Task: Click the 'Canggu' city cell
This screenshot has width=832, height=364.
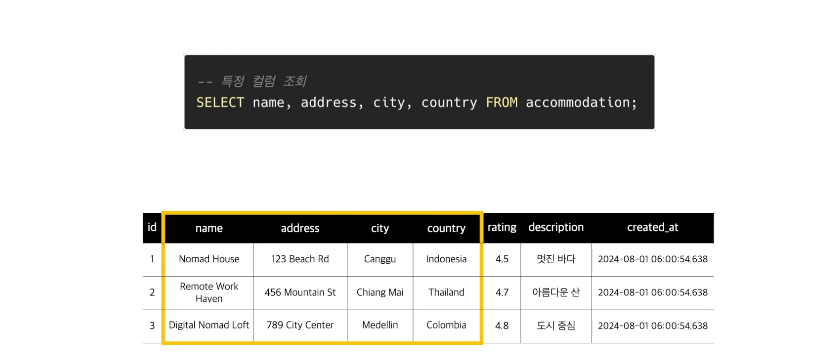Action: point(380,259)
